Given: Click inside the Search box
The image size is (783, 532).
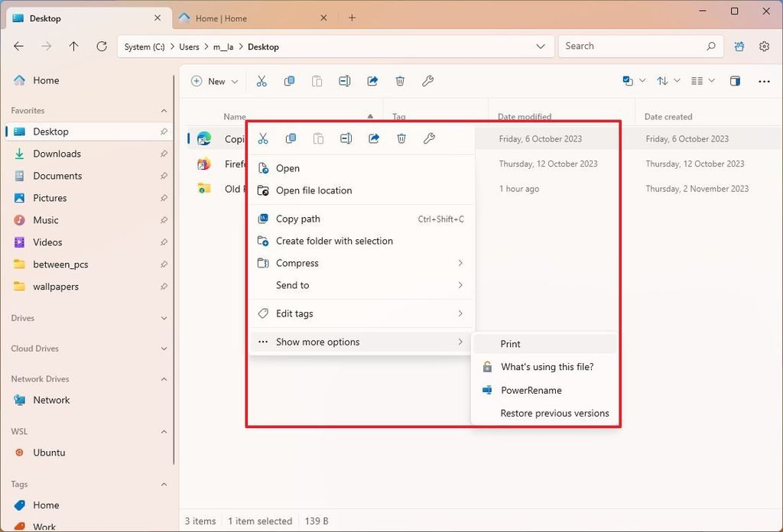Looking at the screenshot, I should pos(641,46).
